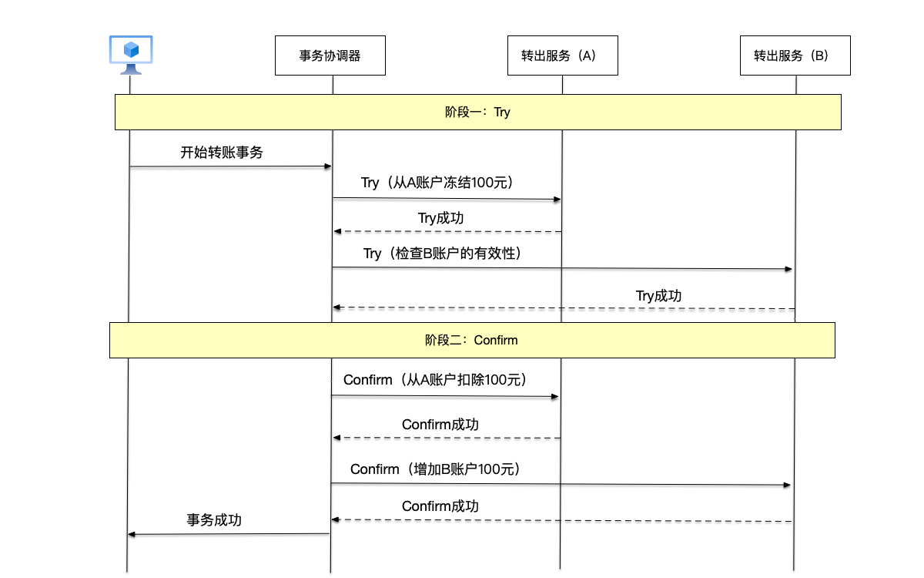Viewport: 924px width, 578px height.
Task: Click the Try（检查B账户的有效性）message
Action: click(447, 253)
